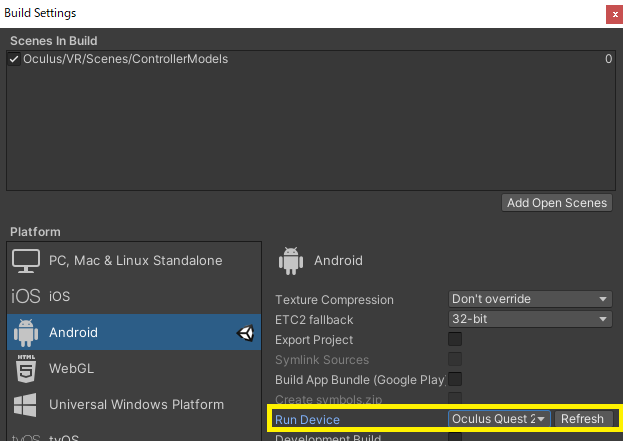Click the Add Open Scenes button
This screenshot has width=623, height=441.
(557, 203)
